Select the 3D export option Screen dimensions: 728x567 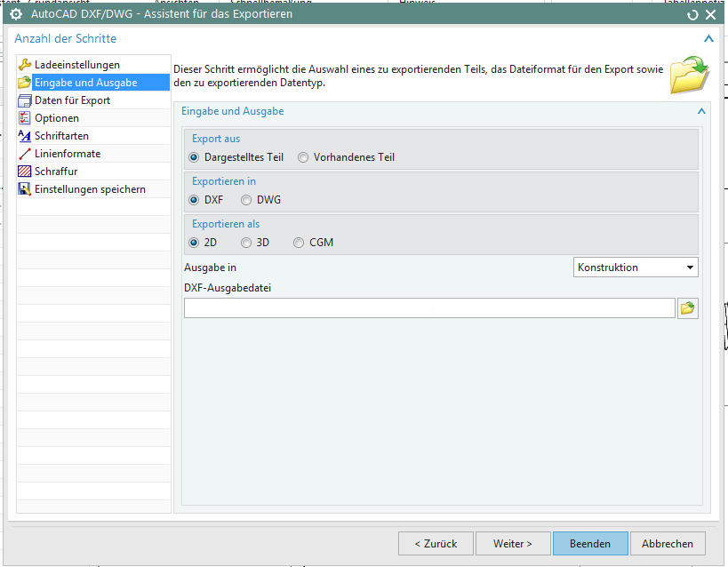(246, 243)
